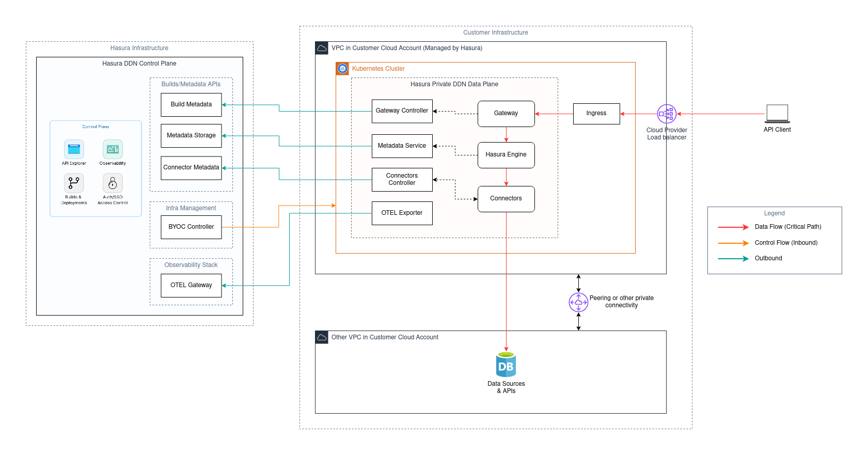The image size is (868, 455).
Task: Click the orange Control Flow legend arrow
Action: point(733,243)
